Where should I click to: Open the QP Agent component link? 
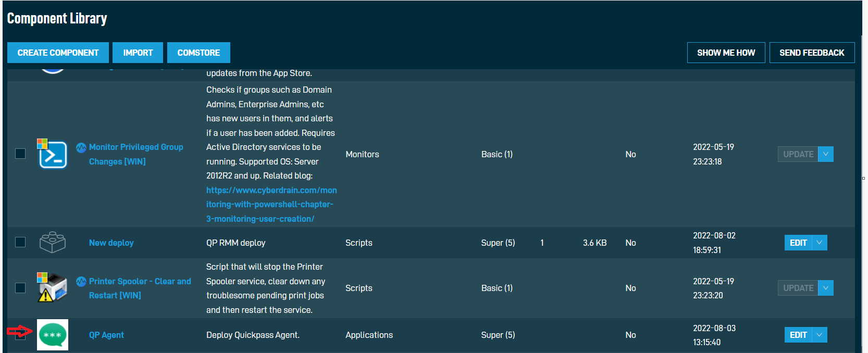tap(106, 335)
